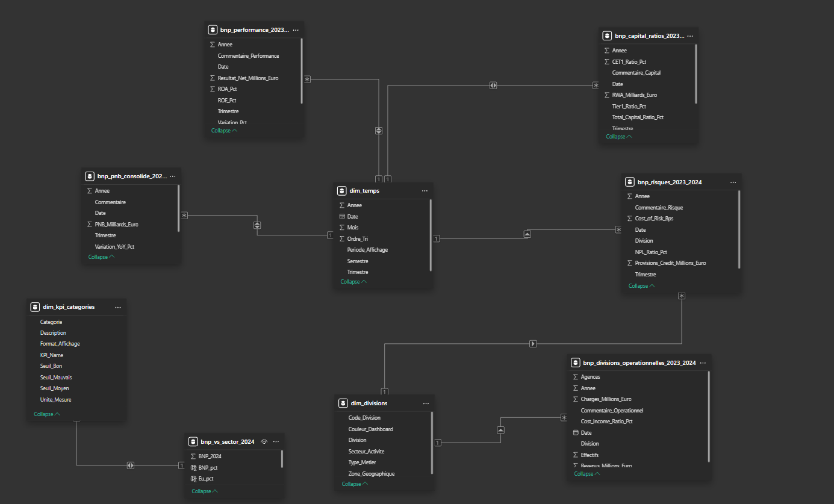Click the dim_kpi_categories table icon
The image size is (834, 504).
click(35, 307)
